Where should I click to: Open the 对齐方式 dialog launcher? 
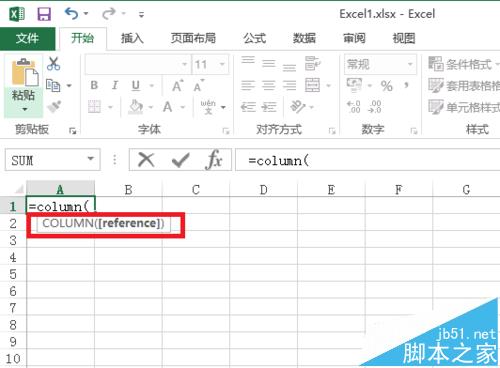(x=332, y=131)
